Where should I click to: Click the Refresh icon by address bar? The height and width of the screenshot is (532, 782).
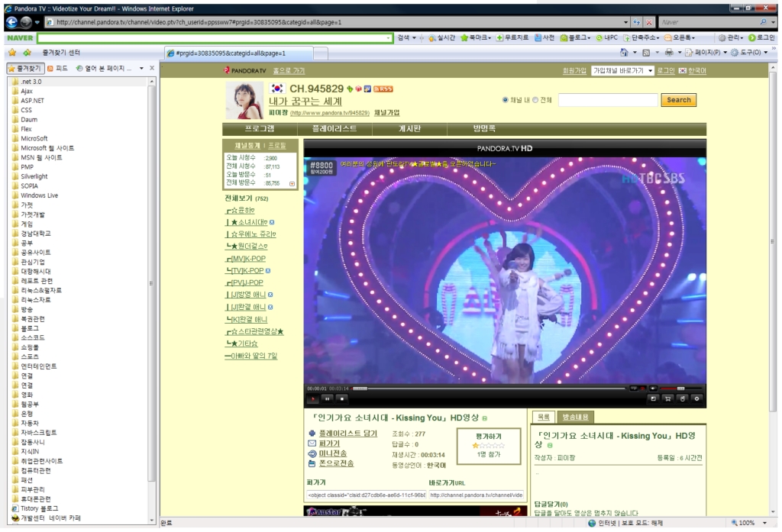(636, 22)
